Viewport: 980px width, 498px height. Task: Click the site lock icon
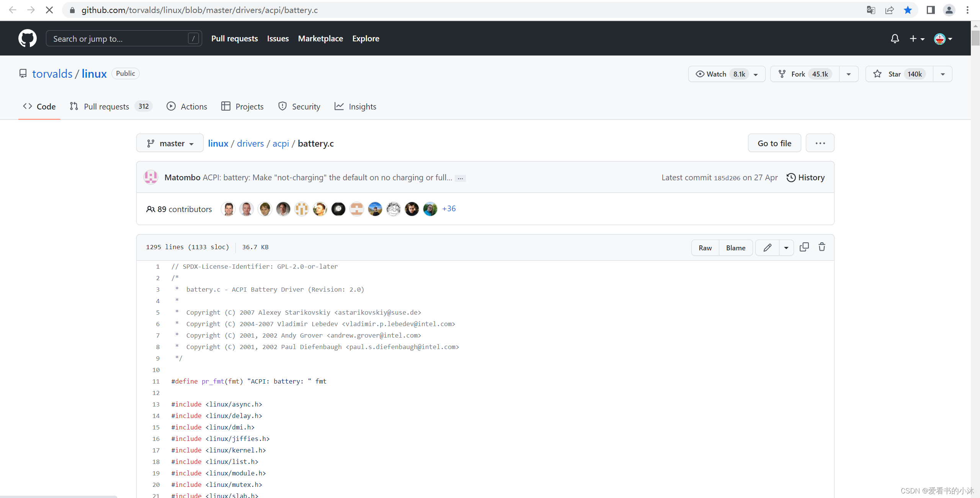pyautogui.click(x=72, y=10)
